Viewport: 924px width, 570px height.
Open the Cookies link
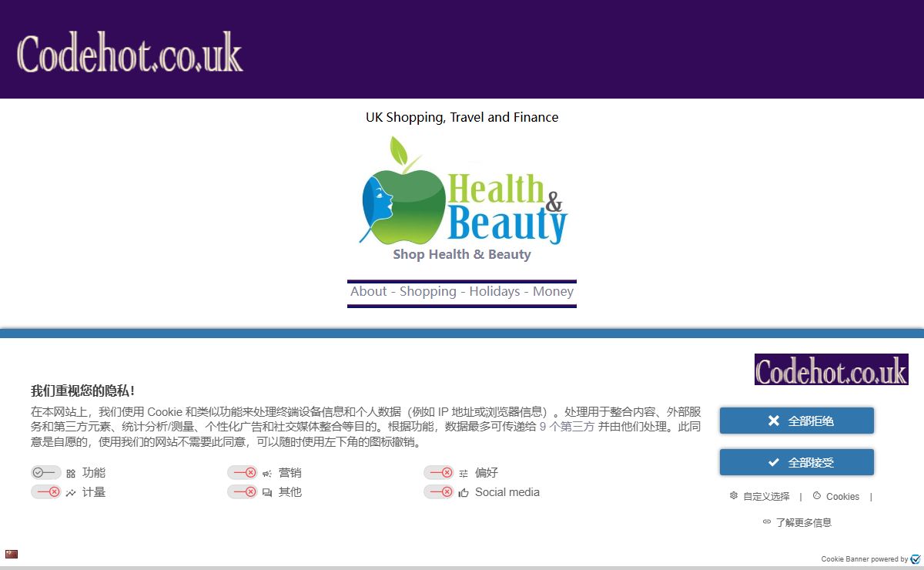pos(842,497)
